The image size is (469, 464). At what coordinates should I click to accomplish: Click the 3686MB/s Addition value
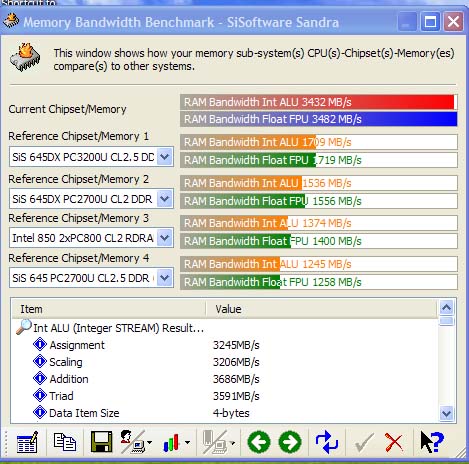tap(236, 379)
